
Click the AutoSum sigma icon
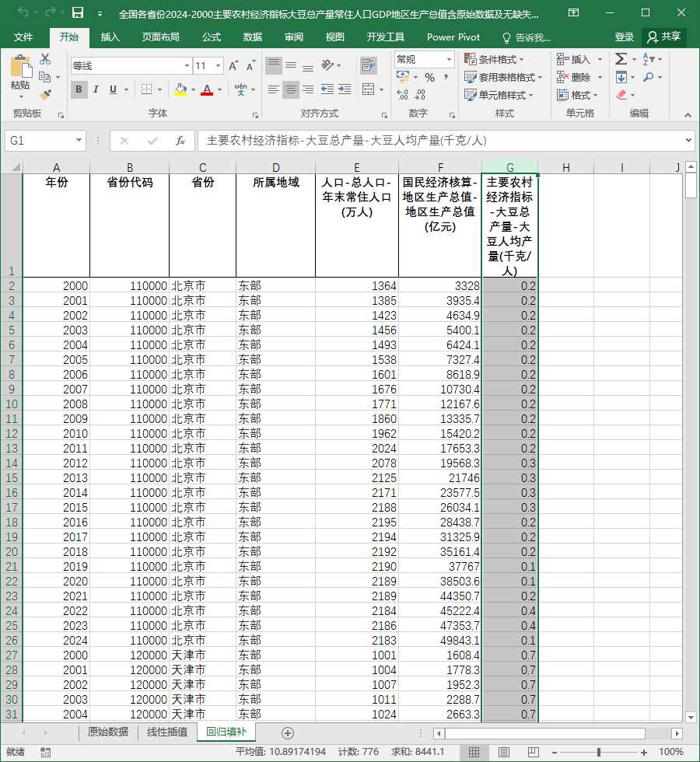621,59
